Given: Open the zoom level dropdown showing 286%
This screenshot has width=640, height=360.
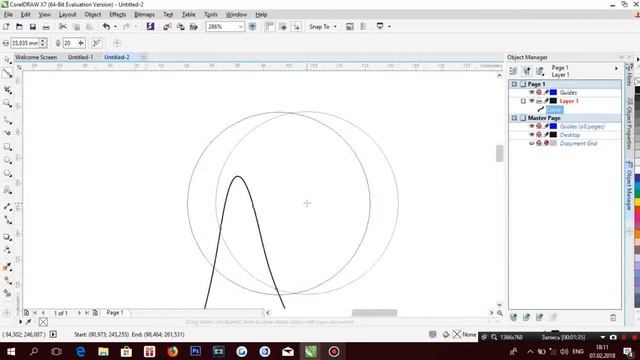Looking at the screenshot, I should 240,27.
